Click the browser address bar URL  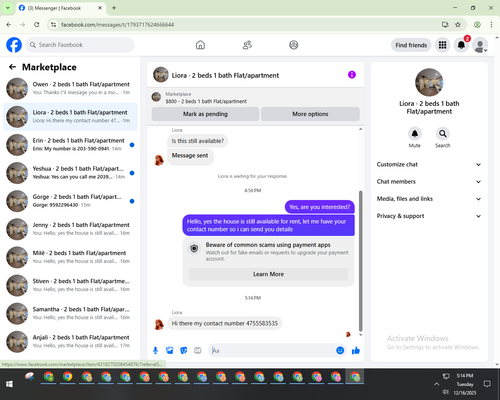pyautogui.click(x=117, y=25)
